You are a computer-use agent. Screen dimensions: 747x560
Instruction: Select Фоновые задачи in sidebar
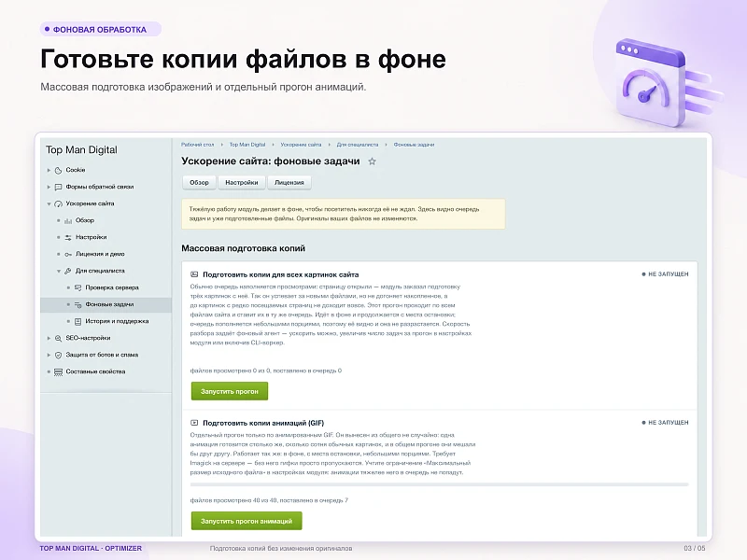tap(106, 305)
